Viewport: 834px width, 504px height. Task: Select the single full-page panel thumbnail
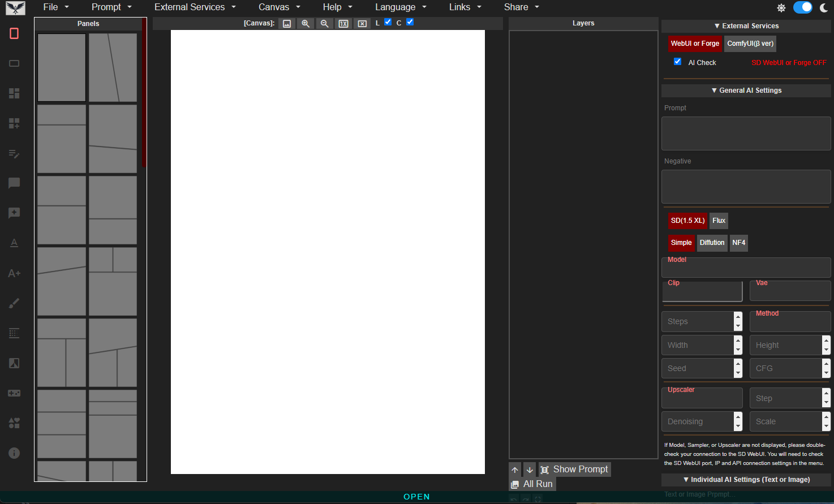tap(62, 68)
